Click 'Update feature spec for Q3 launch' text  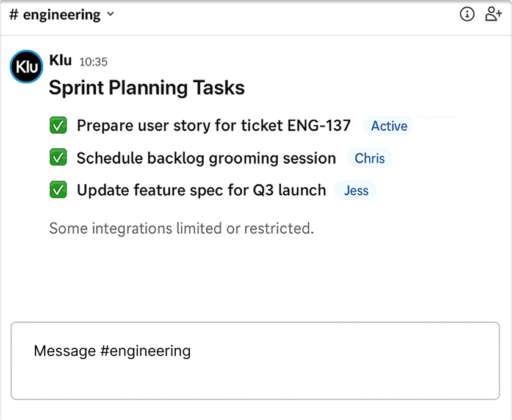click(x=201, y=190)
